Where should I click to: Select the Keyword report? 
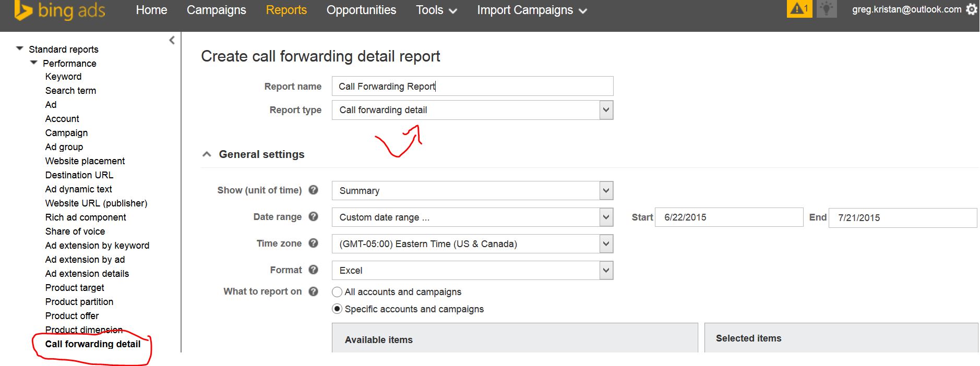click(63, 77)
